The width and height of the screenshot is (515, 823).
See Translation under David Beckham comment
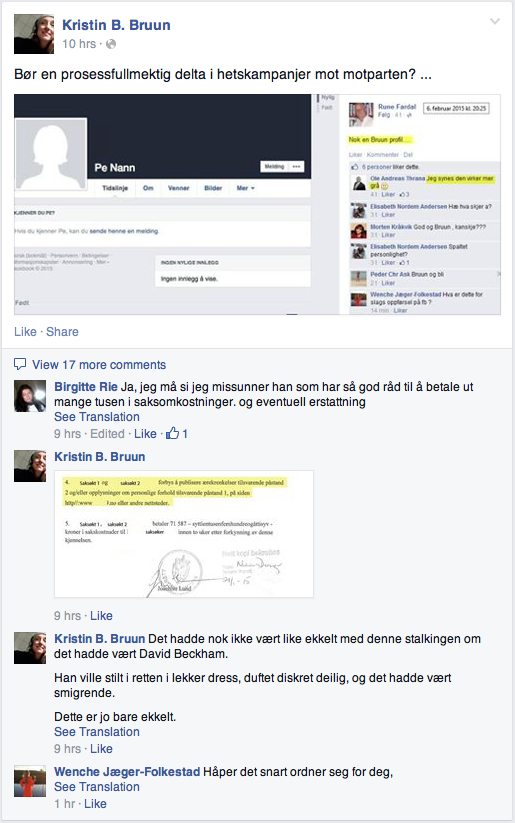tap(97, 732)
